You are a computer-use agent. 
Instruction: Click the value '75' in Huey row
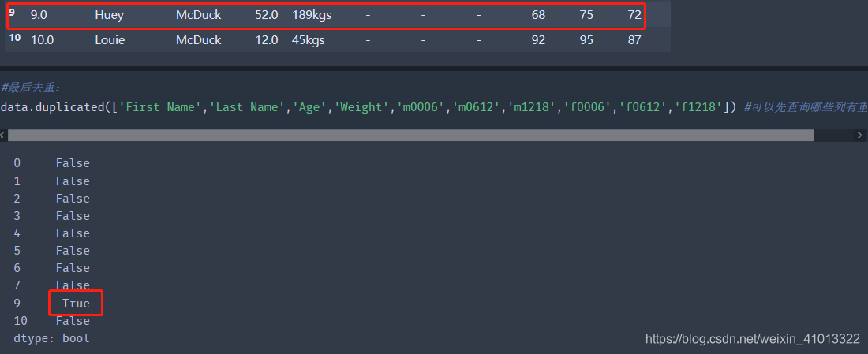[x=586, y=15]
